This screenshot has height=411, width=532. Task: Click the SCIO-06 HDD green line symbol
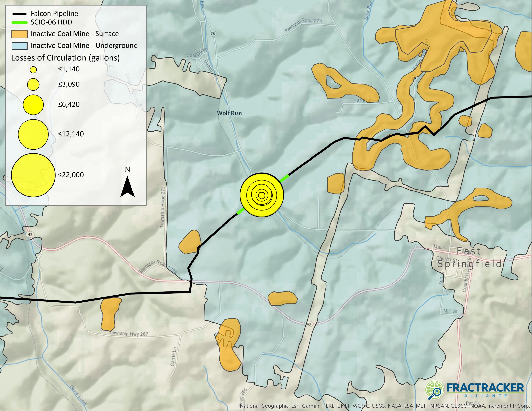click(19, 22)
